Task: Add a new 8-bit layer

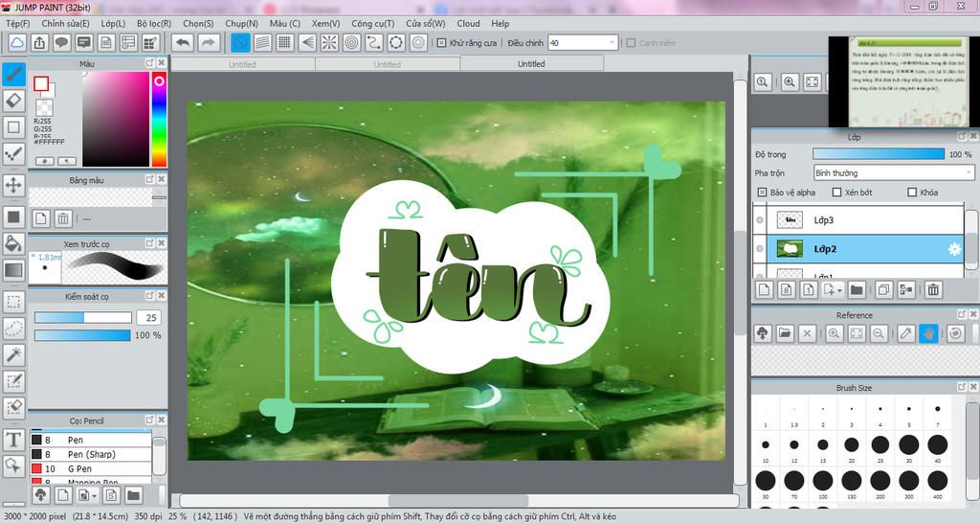Action: (787, 289)
